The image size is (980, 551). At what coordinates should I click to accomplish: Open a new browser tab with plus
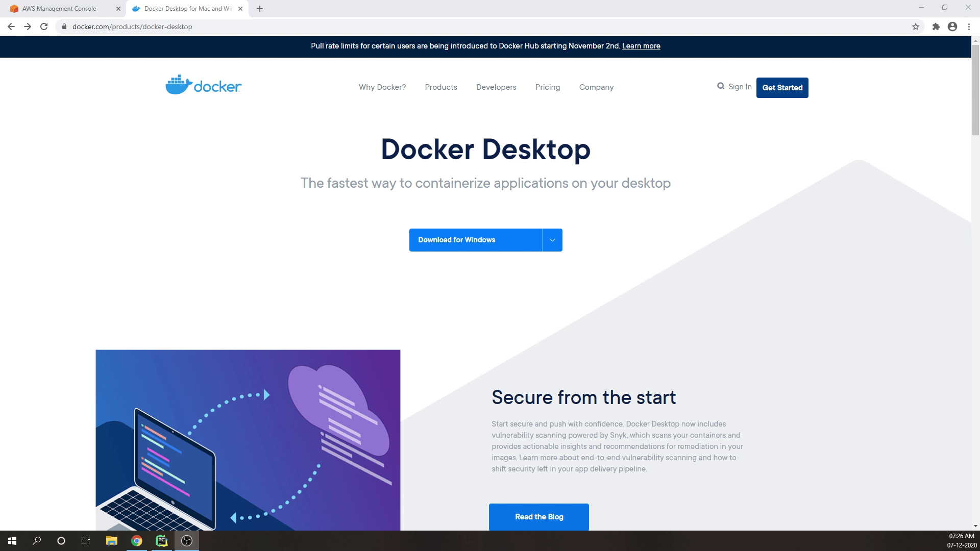point(260,9)
